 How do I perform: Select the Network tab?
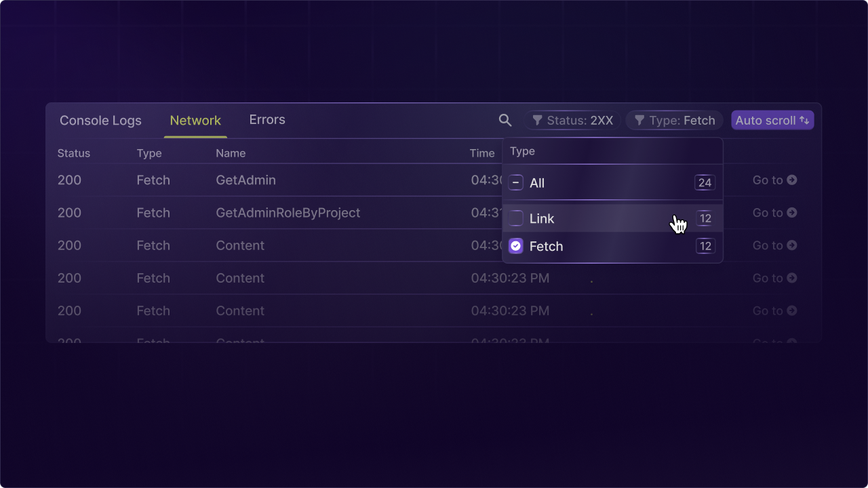click(x=195, y=120)
